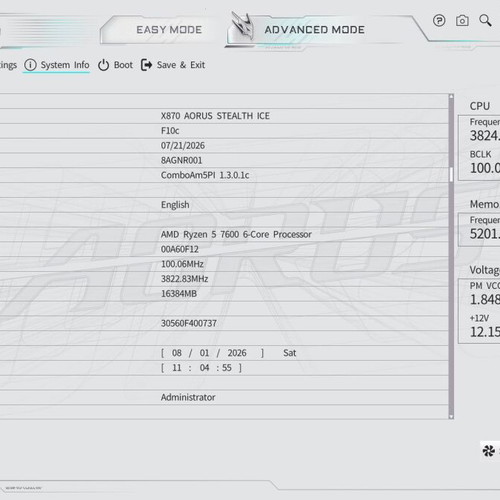Select the year field 2026
The width and height of the screenshot is (500, 500).
(237, 353)
